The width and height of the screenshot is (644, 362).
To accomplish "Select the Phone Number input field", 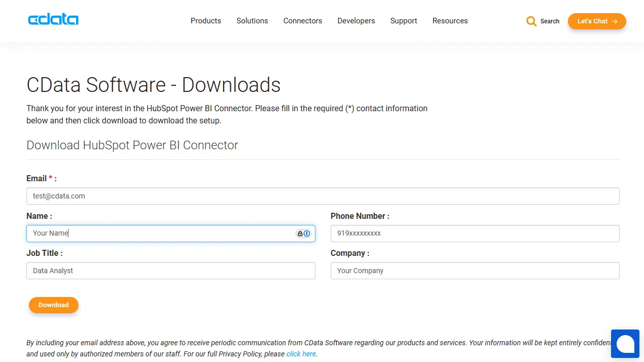I will [x=475, y=234].
